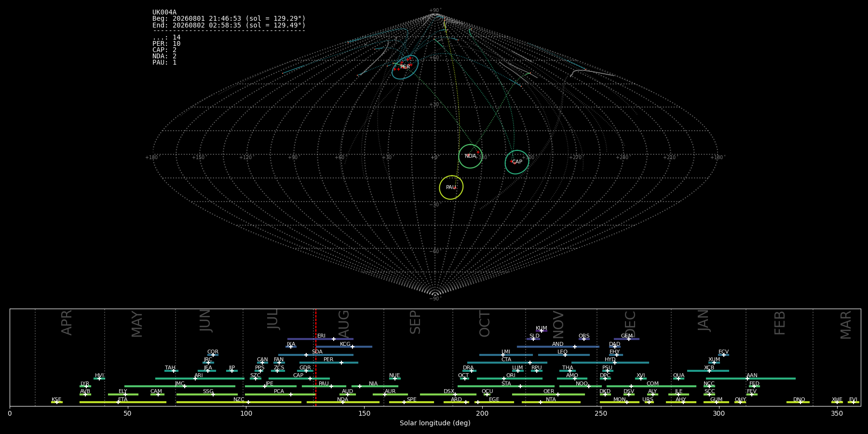The width and height of the screenshot is (868, 434).
Task: Click the +90 north pole label
Action: (435, 10)
